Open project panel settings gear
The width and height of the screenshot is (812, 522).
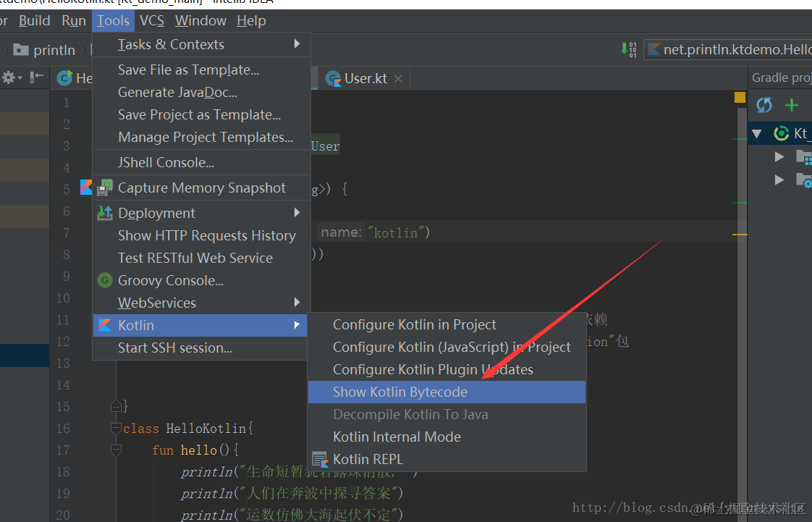pos(12,78)
